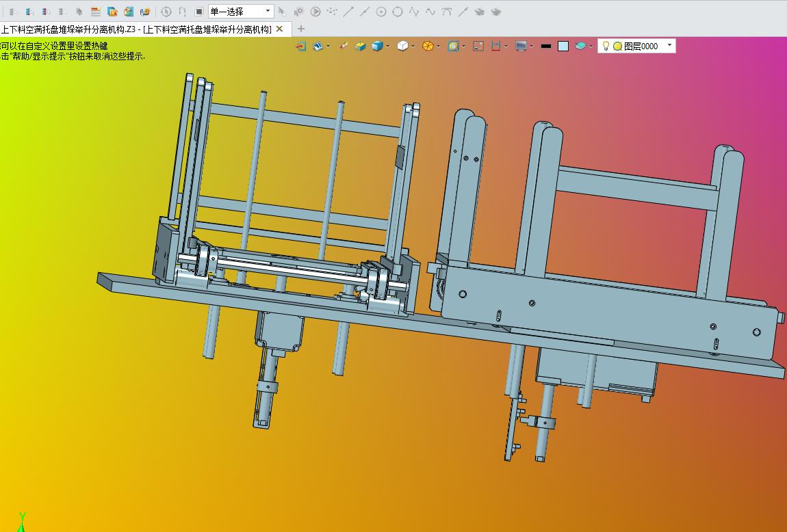The width and height of the screenshot is (787, 532).
Task: Click the white cube icon in view toolbar
Action: click(402, 46)
